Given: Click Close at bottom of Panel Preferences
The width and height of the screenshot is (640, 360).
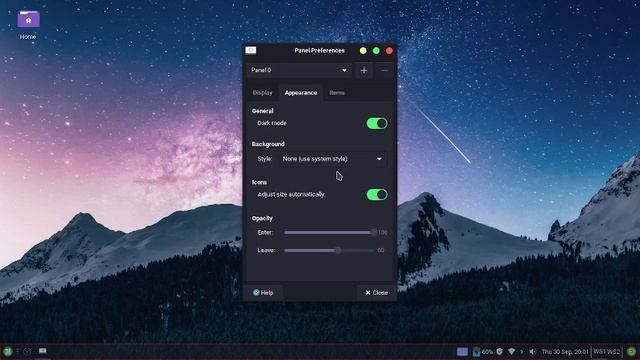Looking at the screenshot, I should coord(377,293).
